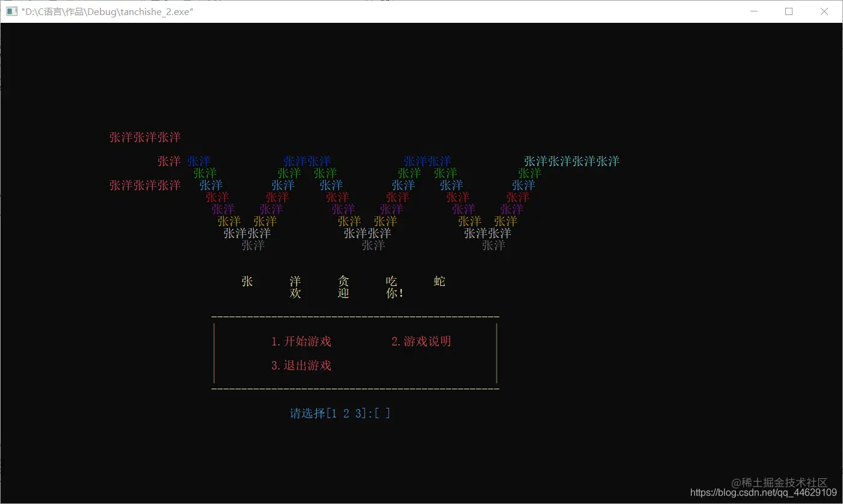Click the console window icon in title bar
The image size is (843, 504).
click(x=11, y=11)
